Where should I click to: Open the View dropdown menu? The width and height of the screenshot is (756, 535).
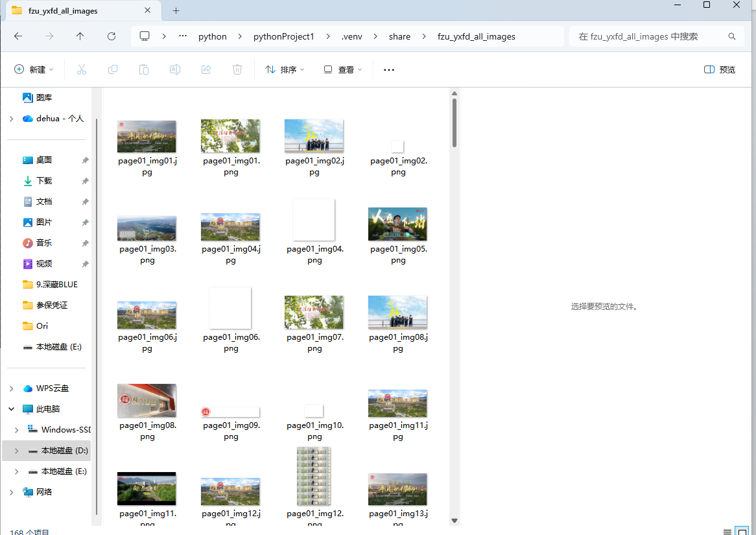pyautogui.click(x=343, y=69)
